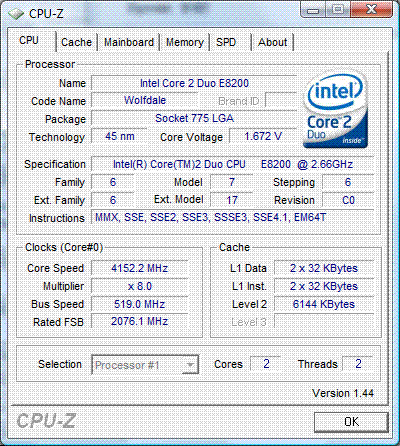Switch to the Cache tab
Image resolution: width=400 pixels, height=446 pixels.
[x=76, y=42]
